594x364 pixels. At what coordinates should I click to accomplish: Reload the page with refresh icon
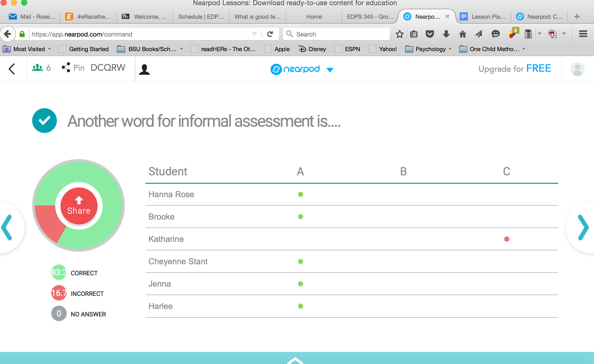[x=270, y=34]
